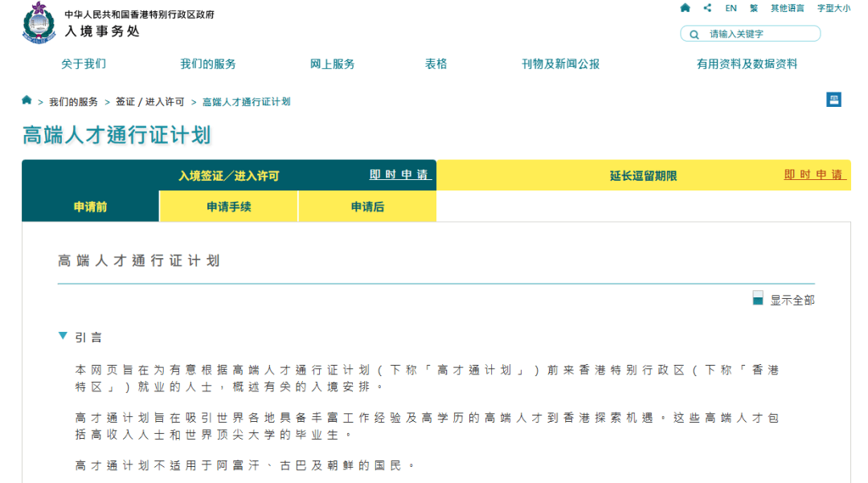Click the home icon in top bar
The height and width of the screenshot is (483, 868).
[x=685, y=8]
